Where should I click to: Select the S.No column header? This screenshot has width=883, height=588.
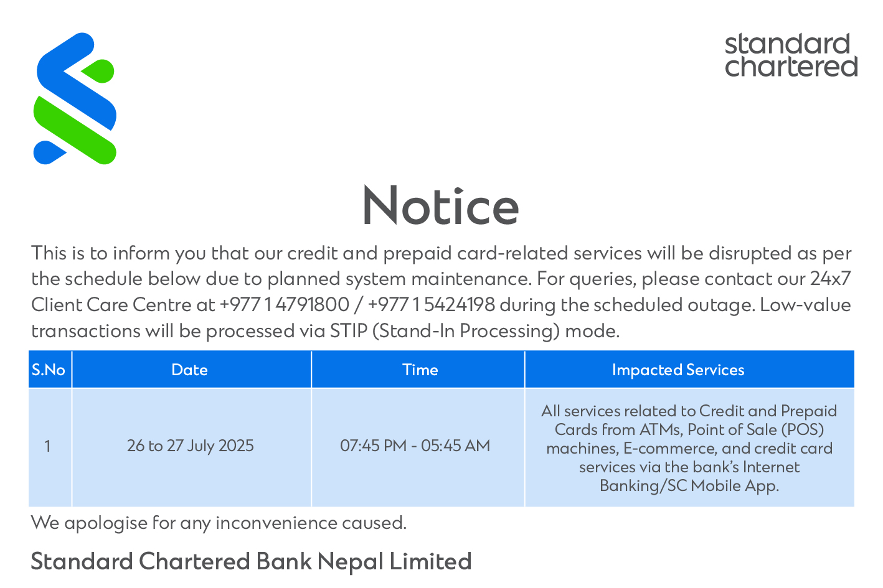click(x=50, y=370)
